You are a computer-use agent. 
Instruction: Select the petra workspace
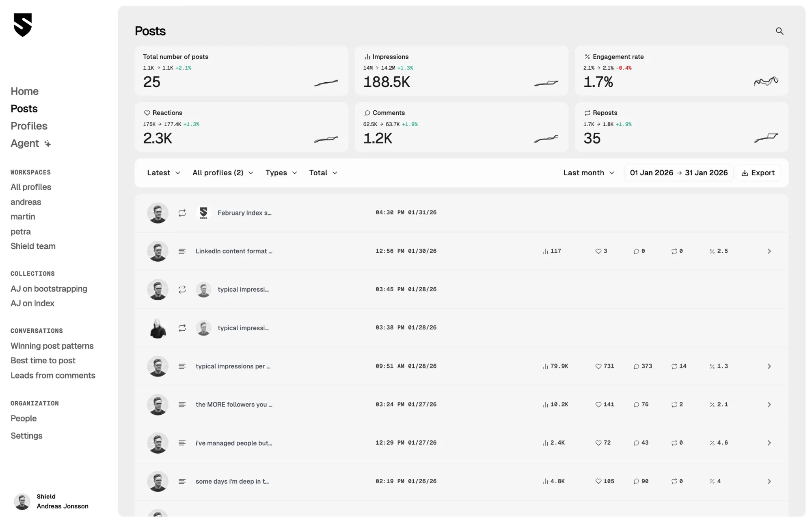[21, 231]
